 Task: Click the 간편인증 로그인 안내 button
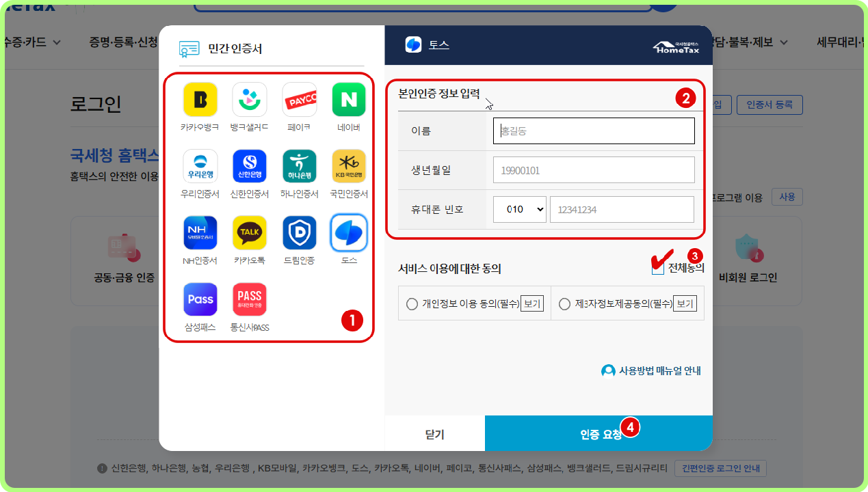coord(721,469)
